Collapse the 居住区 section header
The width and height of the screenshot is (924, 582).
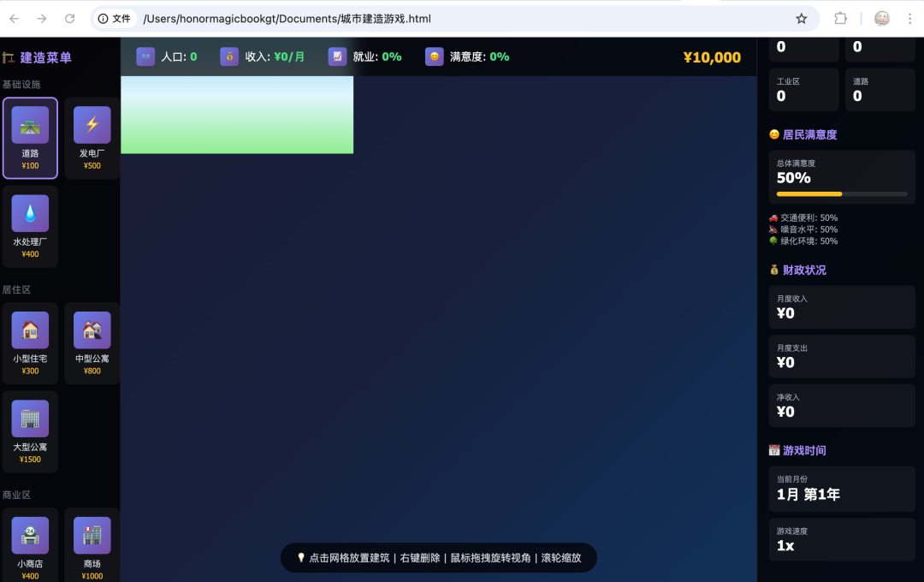pyautogui.click(x=17, y=289)
